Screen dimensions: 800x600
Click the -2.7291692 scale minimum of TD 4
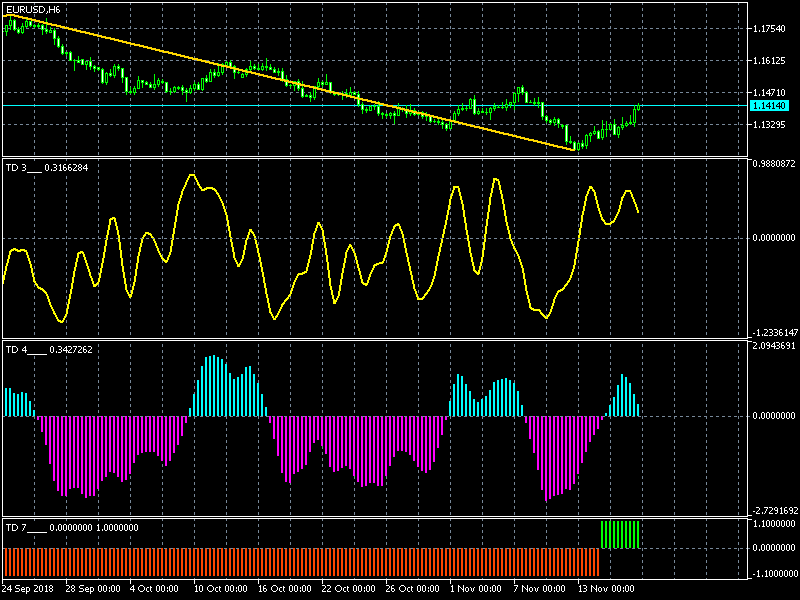click(774, 510)
